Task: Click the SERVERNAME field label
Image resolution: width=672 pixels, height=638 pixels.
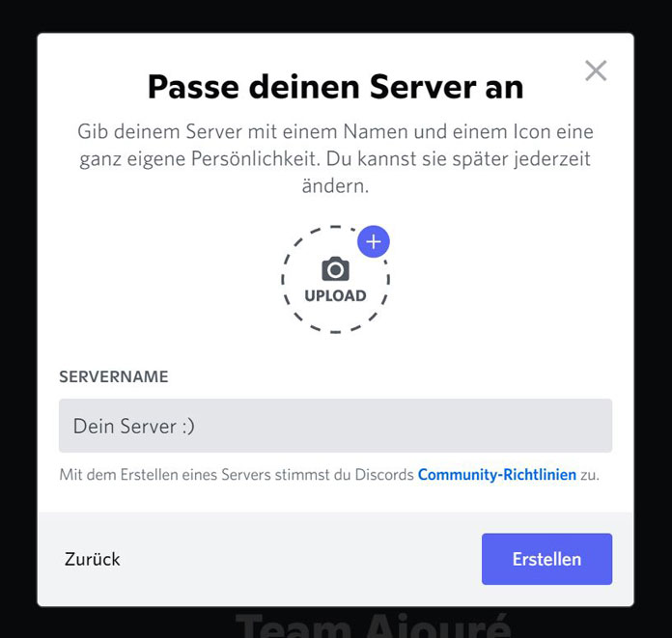Action: [x=114, y=376]
